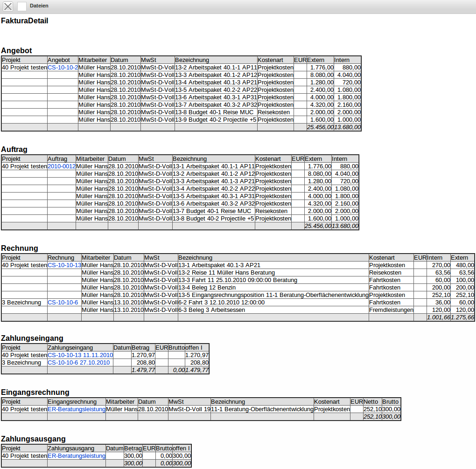Open ER-Beratungsleistung in the Eingangsrechnung table

pyautogui.click(x=77, y=409)
